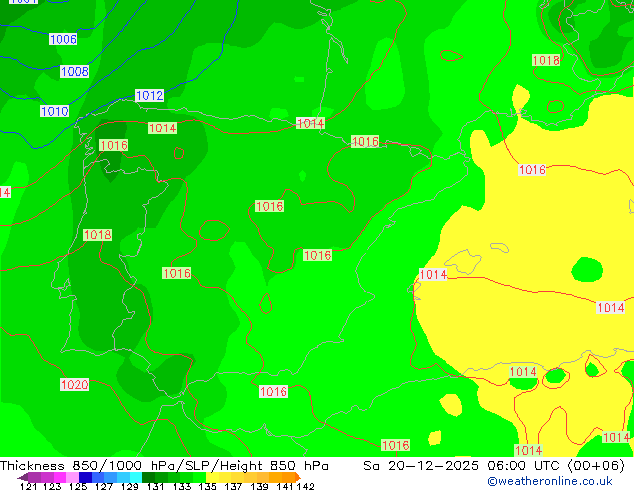The image size is (634, 490).
Task: Click legend value 131
Action: [156, 486]
